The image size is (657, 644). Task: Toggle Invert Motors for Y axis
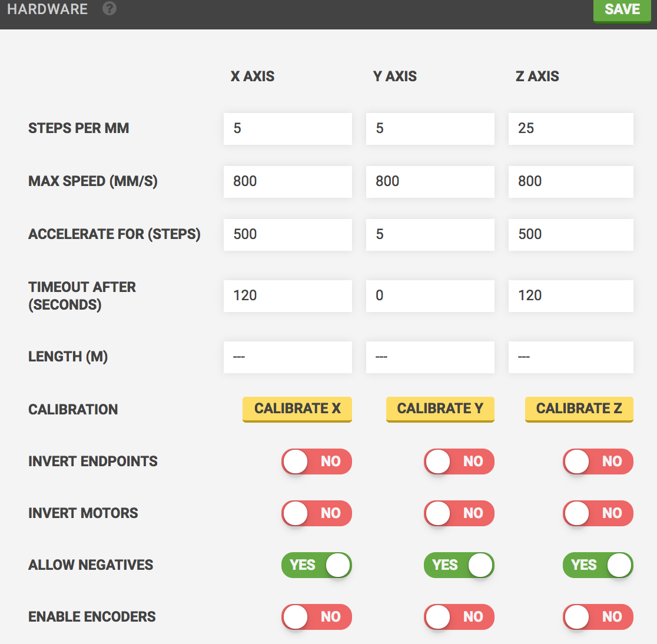[459, 513]
